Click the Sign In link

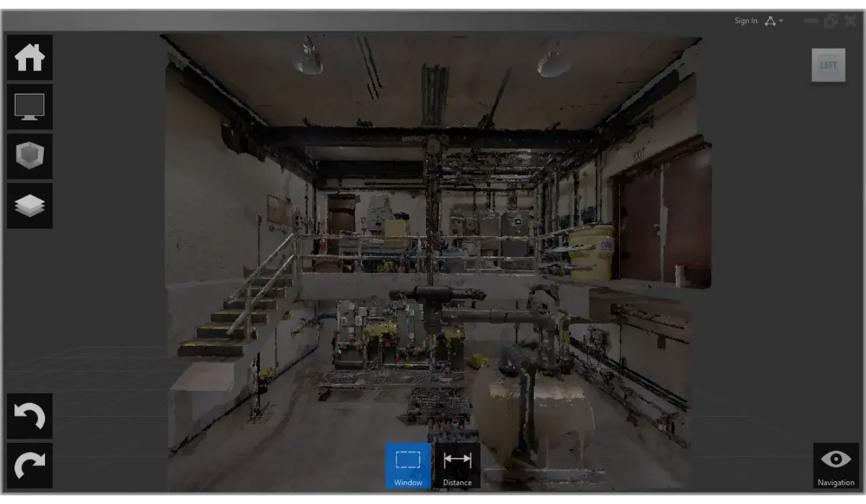pos(745,21)
